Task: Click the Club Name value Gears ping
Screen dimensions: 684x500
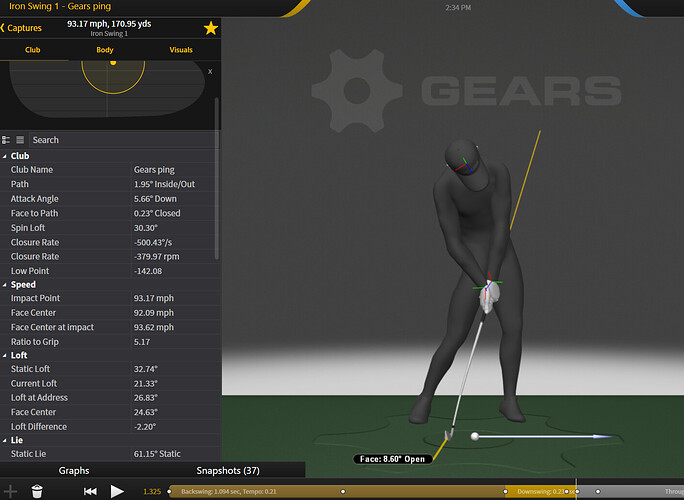Action: tap(154, 170)
